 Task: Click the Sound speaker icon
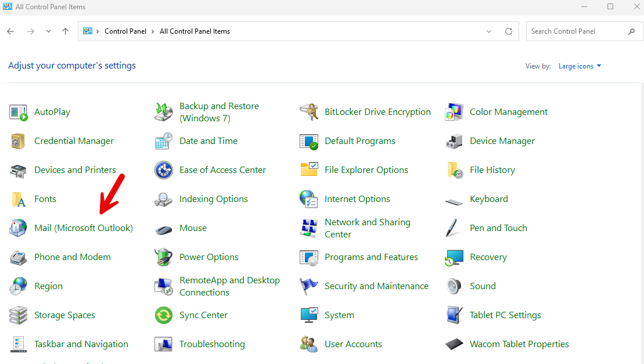[x=454, y=286]
